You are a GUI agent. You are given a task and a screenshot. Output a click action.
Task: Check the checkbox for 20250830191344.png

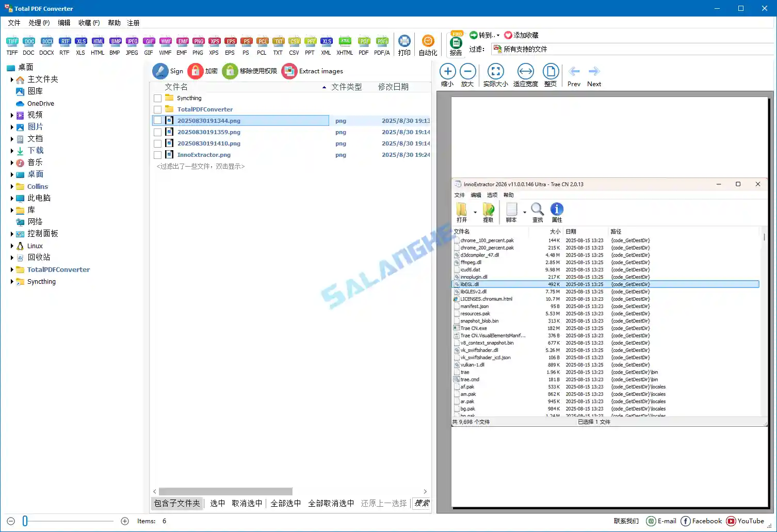click(x=157, y=120)
